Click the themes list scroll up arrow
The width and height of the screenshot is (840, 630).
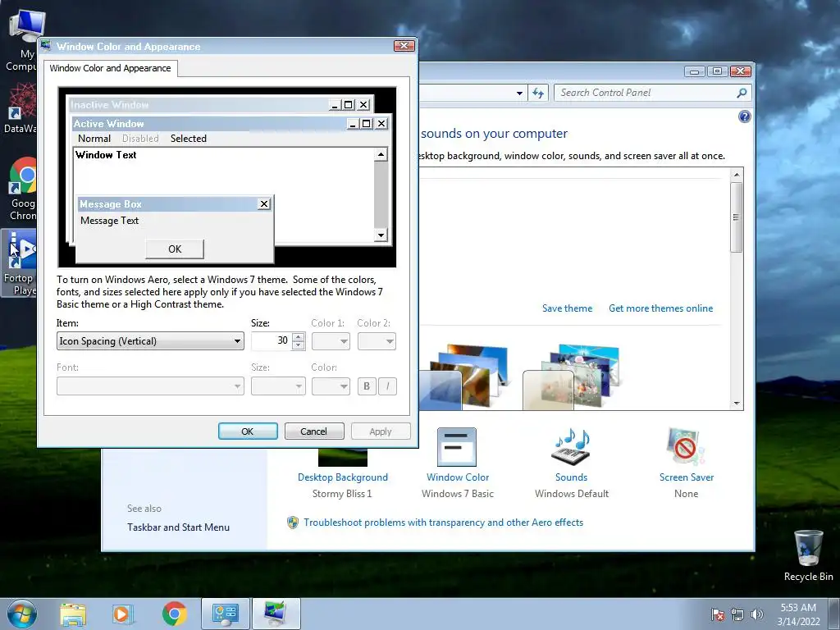click(x=737, y=175)
